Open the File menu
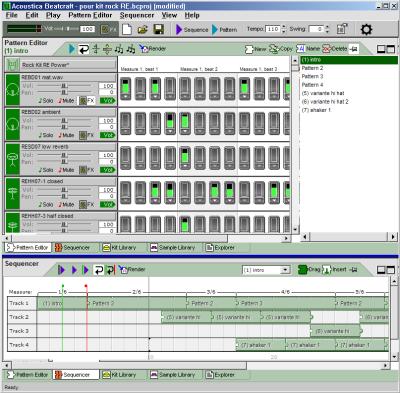 tap(11, 15)
